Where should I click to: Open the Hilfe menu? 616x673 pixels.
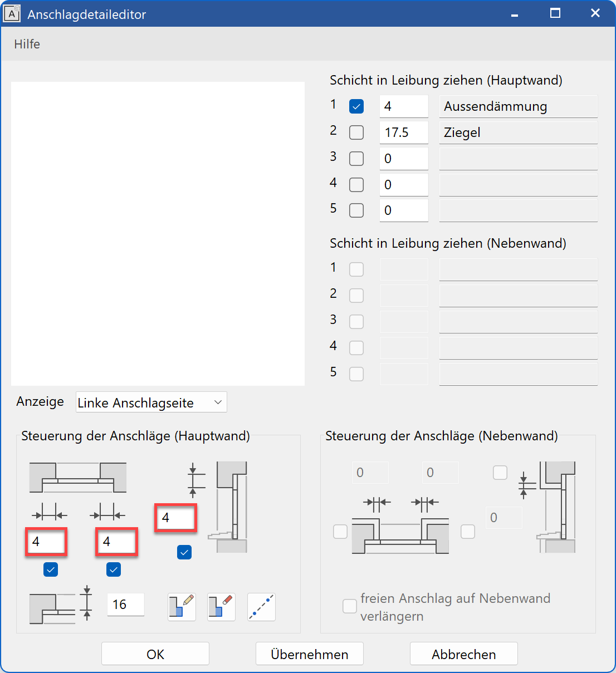[27, 44]
